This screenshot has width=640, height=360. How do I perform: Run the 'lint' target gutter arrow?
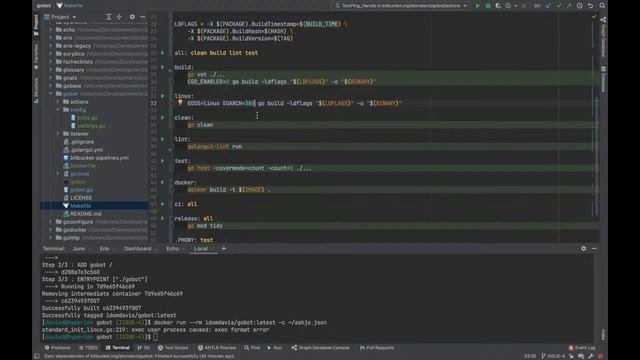(162, 139)
